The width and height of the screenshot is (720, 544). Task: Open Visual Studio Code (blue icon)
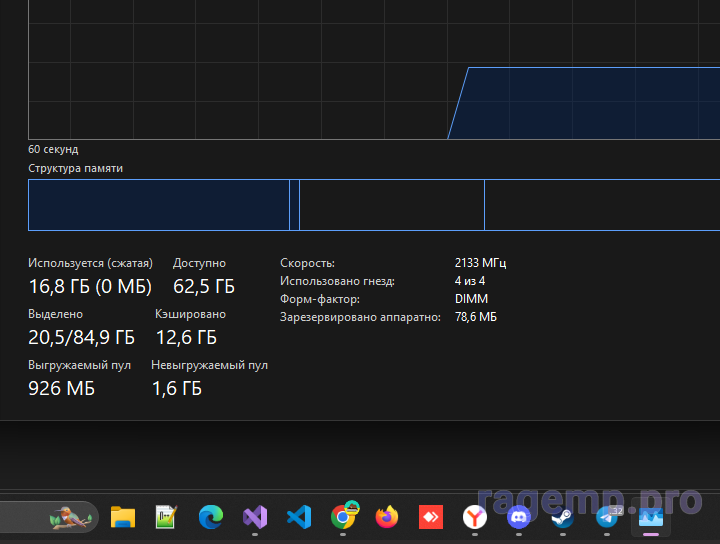[298, 517]
